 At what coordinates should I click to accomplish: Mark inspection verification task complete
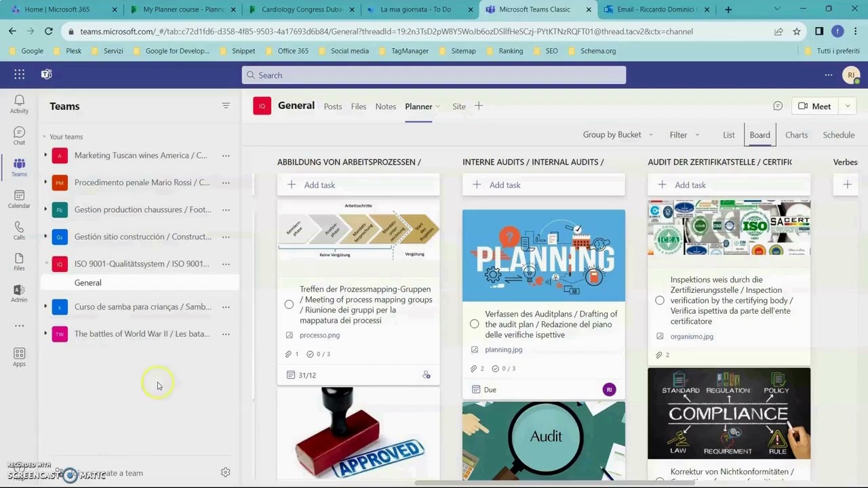(660, 300)
